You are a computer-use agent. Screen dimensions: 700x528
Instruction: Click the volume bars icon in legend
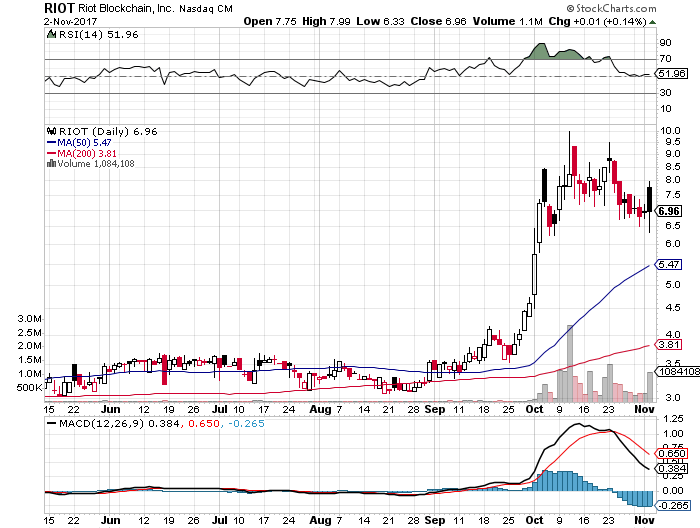tap(51, 163)
